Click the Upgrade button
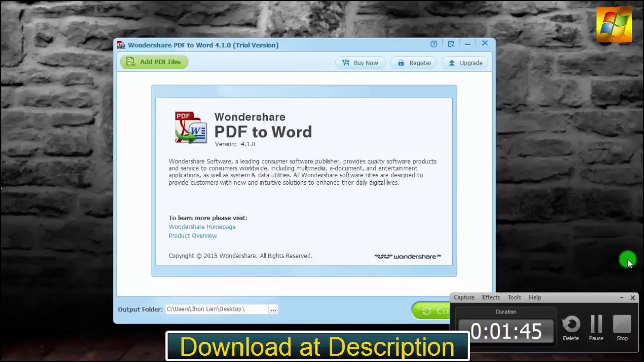Screen dimensions: 644x362 (x=465, y=63)
